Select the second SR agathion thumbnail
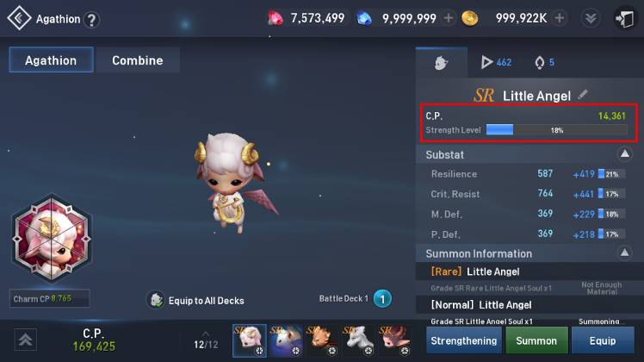The image size is (644, 362). [286, 340]
